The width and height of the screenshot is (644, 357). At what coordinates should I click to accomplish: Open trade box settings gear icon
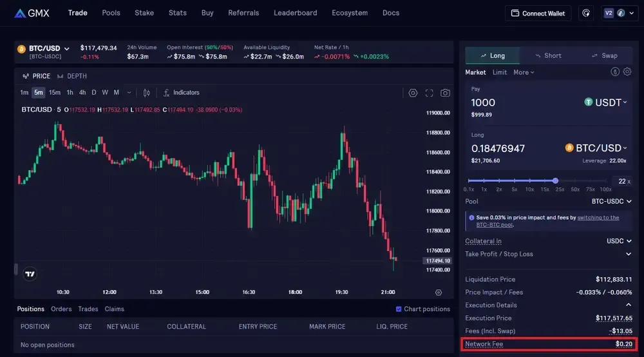point(627,72)
